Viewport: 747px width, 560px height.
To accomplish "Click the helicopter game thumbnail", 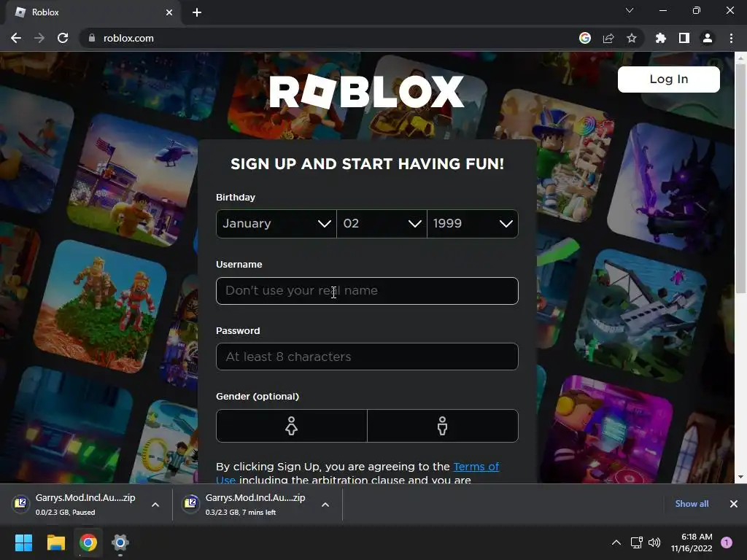I will tap(134, 180).
